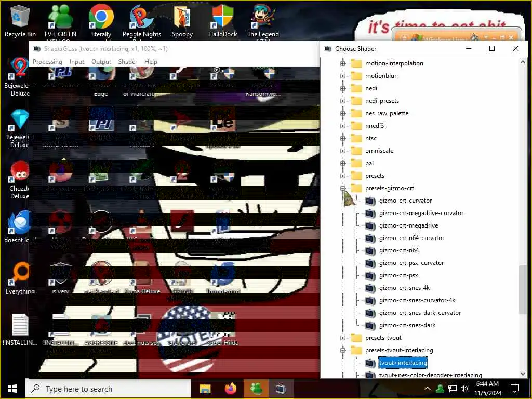Select the gizmo-crt-n64 shader
532x399 pixels.
point(399,250)
